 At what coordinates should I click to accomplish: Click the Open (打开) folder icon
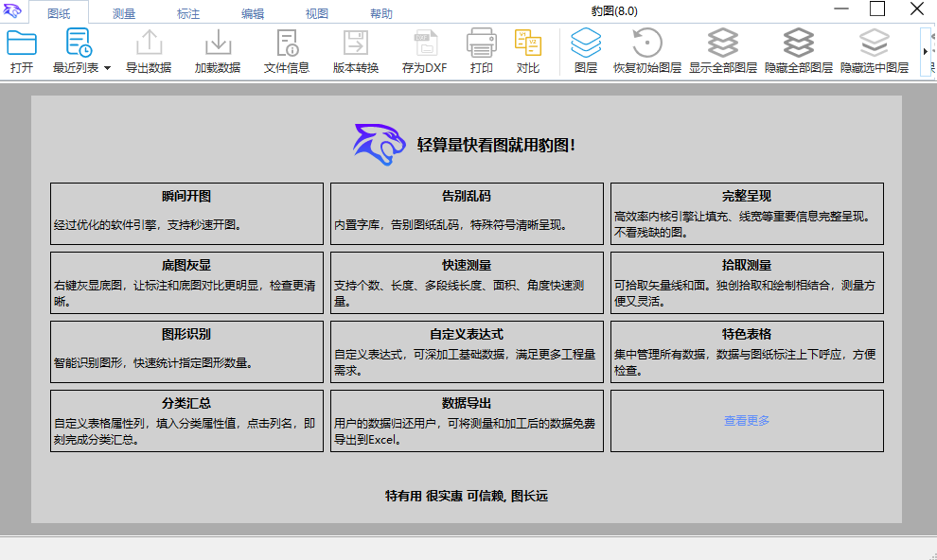tap(22, 44)
